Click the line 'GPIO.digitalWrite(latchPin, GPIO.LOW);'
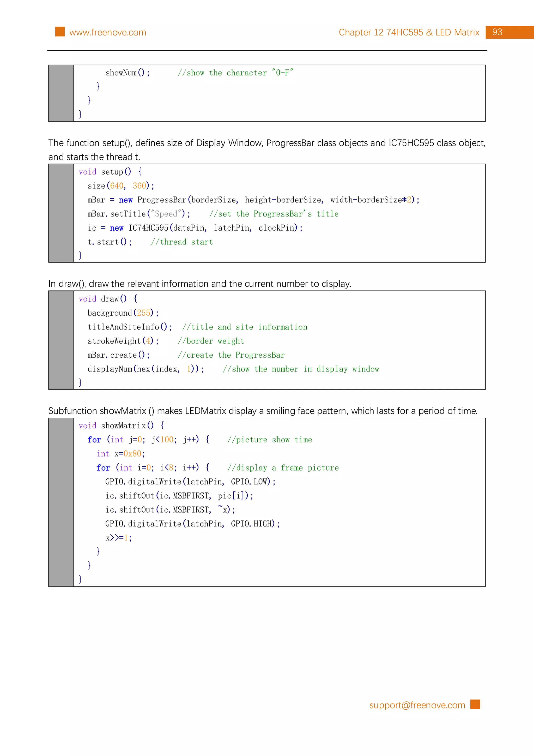Image resolution: width=534 pixels, height=756 pixels. click(x=191, y=482)
